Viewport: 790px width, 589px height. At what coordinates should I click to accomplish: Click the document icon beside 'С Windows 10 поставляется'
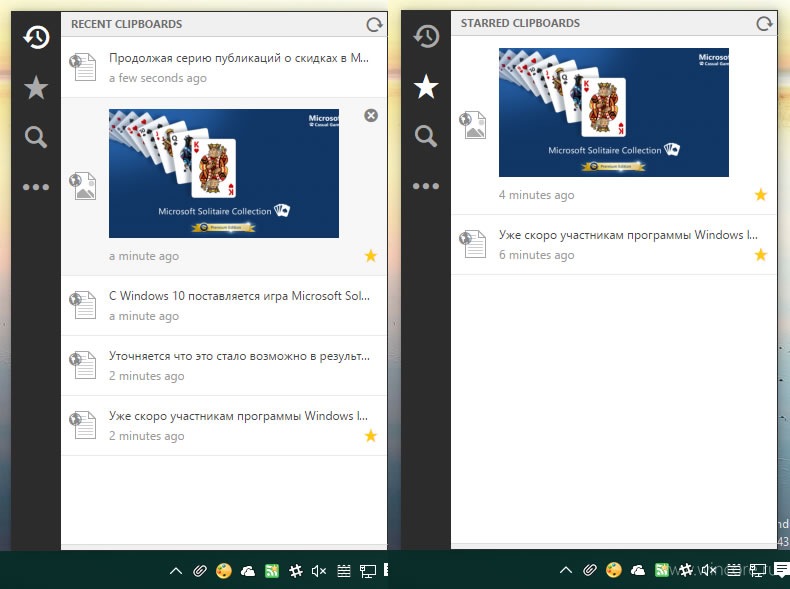point(83,305)
